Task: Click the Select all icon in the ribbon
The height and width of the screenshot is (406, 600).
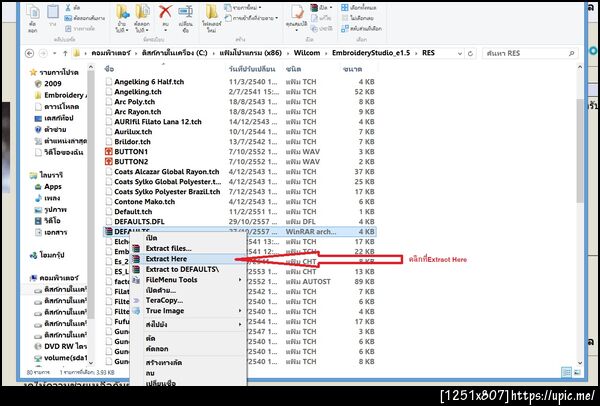Action: click(x=344, y=8)
